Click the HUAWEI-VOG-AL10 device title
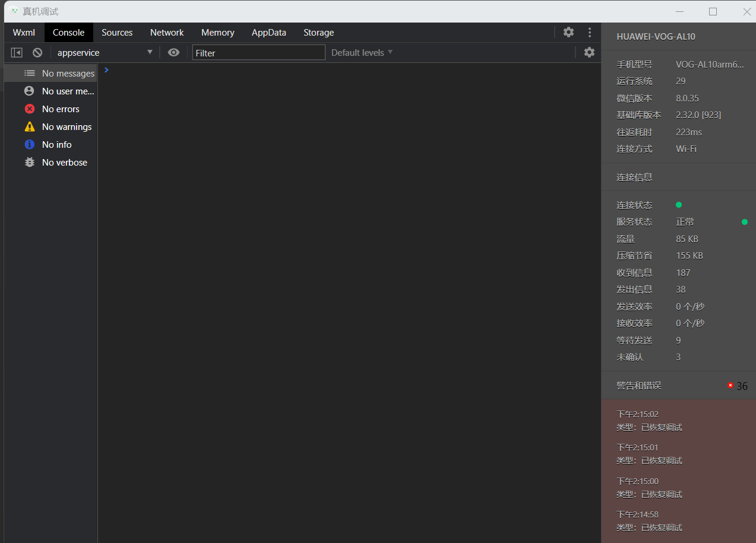The image size is (756, 543). pos(656,37)
